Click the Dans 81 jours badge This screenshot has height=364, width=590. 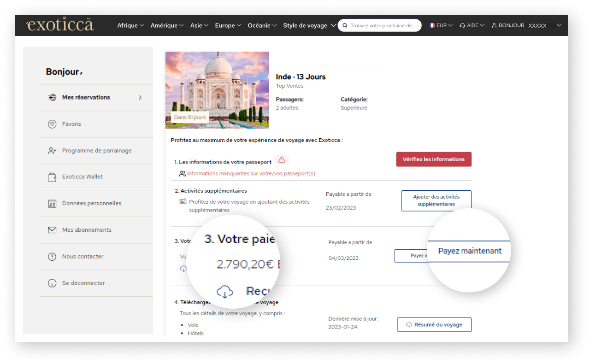pyautogui.click(x=190, y=117)
